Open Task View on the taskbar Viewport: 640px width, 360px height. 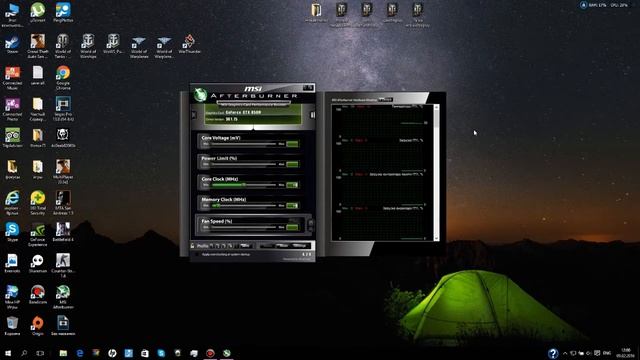pyautogui.click(x=40, y=353)
